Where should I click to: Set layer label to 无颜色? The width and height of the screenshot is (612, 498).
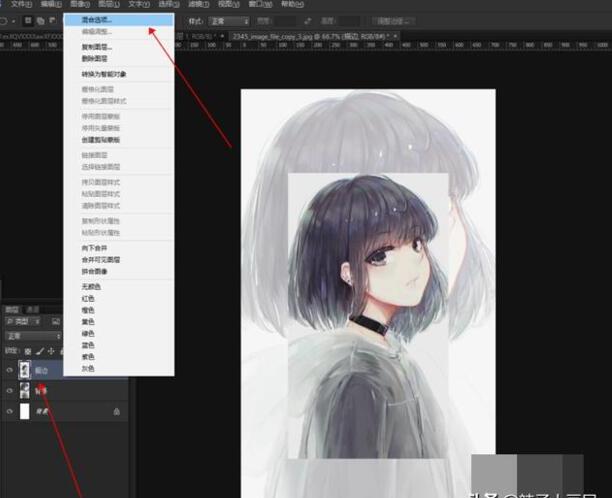(x=119, y=287)
